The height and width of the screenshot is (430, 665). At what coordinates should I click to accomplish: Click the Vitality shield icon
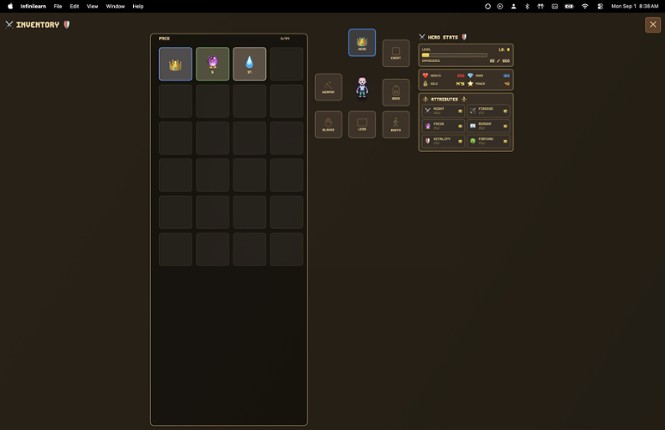click(428, 141)
